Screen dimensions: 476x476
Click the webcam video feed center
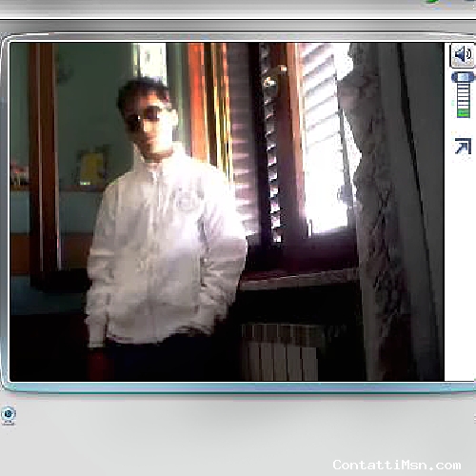(x=227, y=211)
